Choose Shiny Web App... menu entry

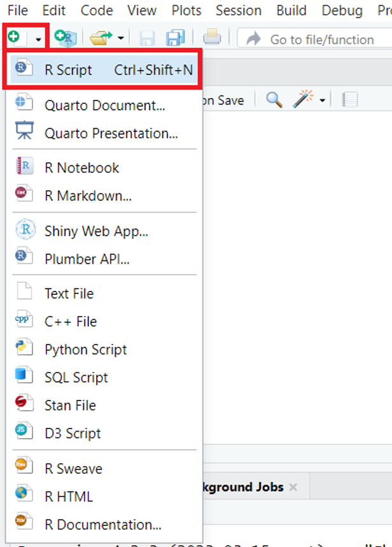click(x=104, y=231)
